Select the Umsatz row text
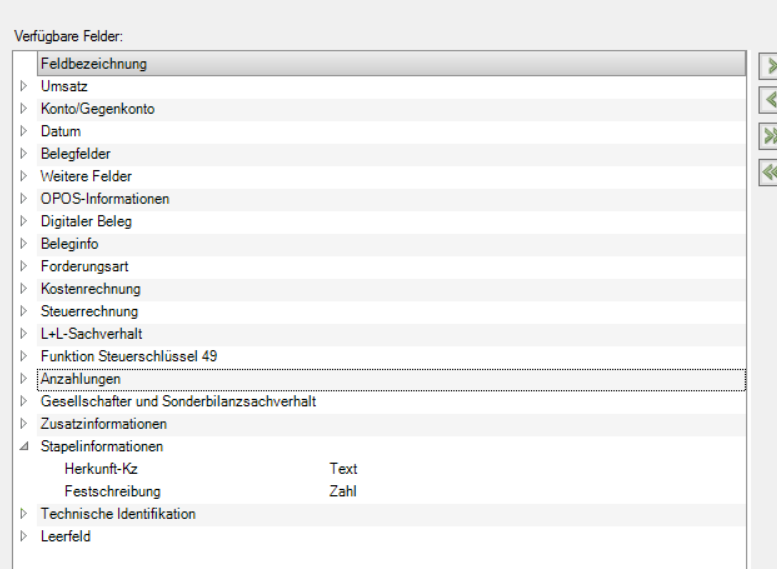This screenshot has width=777, height=569. pyautogui.click(x=64, y=86)
